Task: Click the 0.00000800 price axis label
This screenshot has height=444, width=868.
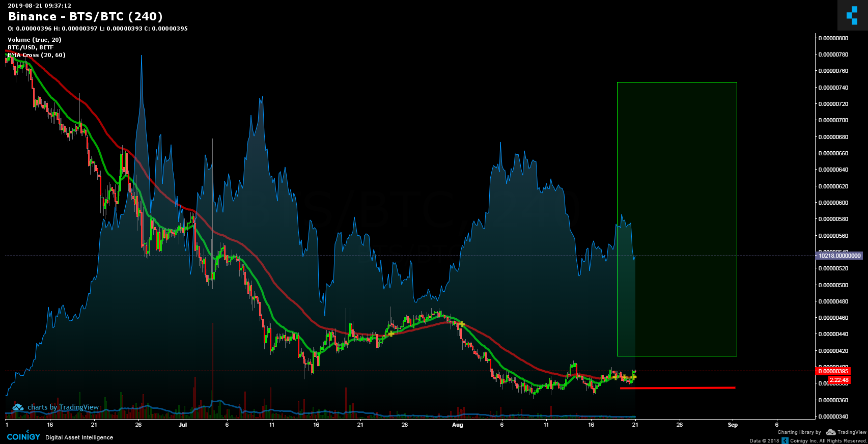Action: [x=833, y=38]
